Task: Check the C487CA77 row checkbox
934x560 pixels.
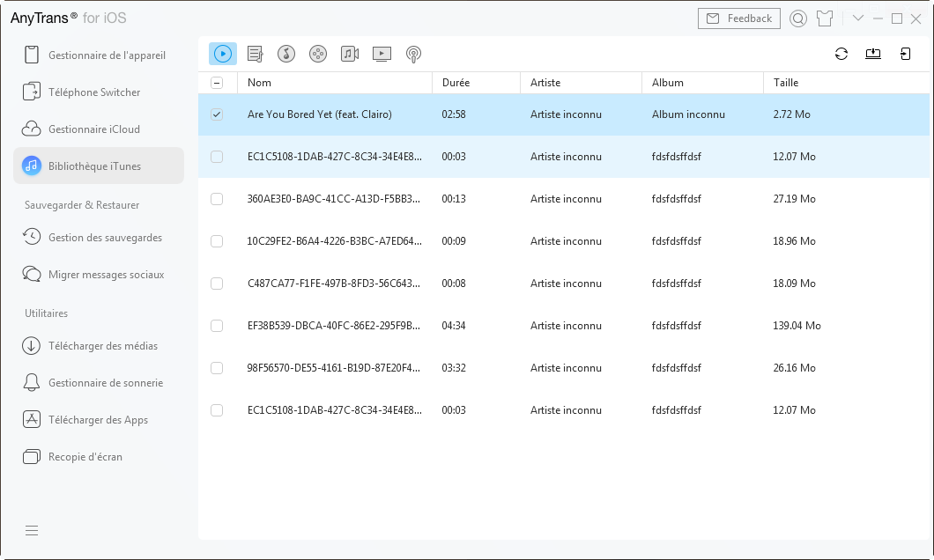Action: tap(217, 284)
